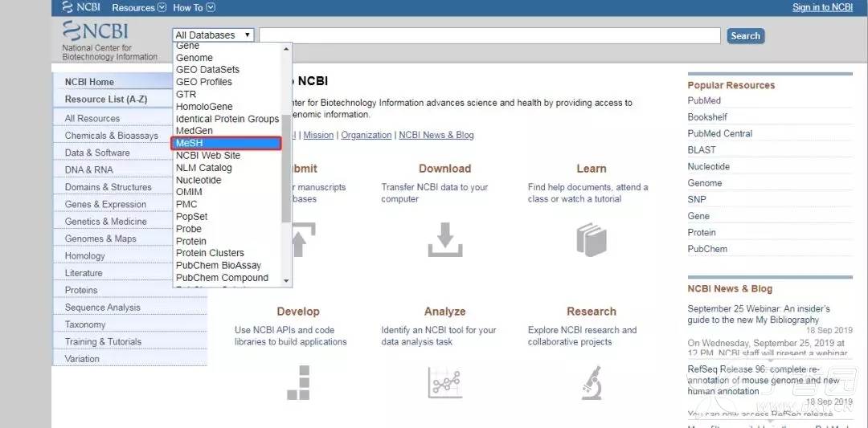Viewport: 868px width, 428px height.
Task: Click the Mission link
Action: (x=318, y=135)
